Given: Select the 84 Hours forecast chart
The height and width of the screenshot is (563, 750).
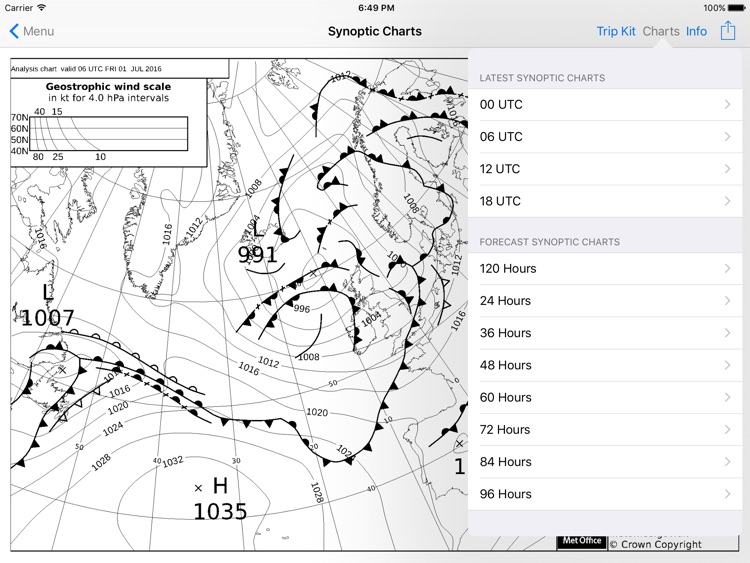Looking at the screenshot, I should pyautogui.click(x=605, y=462).
